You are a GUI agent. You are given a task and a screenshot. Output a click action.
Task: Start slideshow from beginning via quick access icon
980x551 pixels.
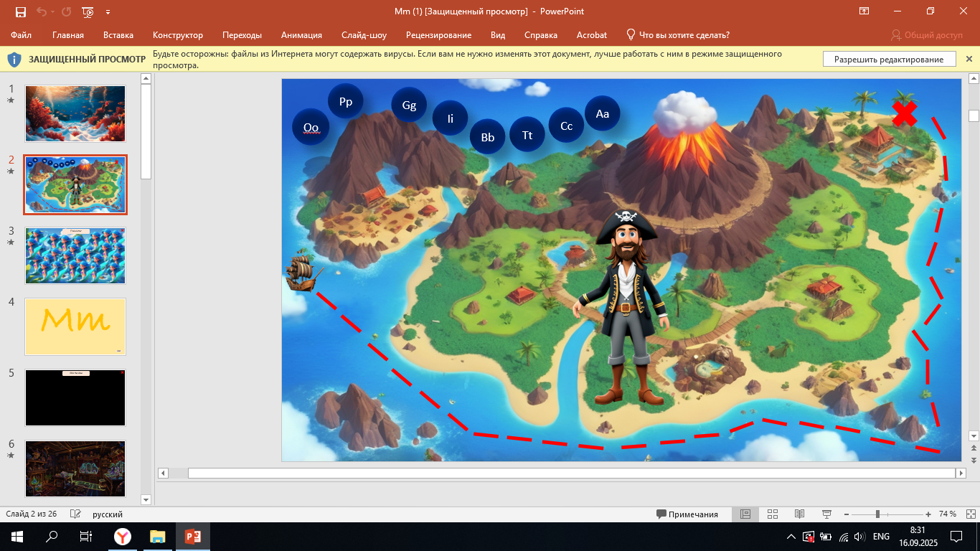coord(88,11)
